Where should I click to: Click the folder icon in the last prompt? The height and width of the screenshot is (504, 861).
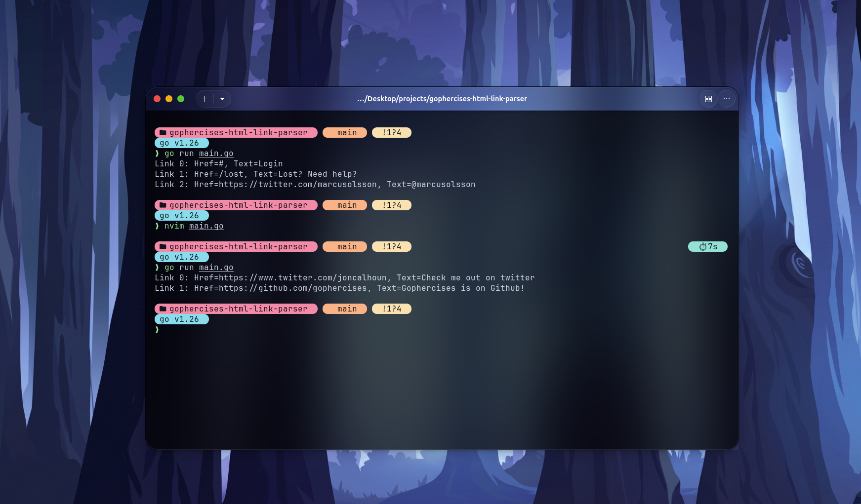tap(163, 309)
